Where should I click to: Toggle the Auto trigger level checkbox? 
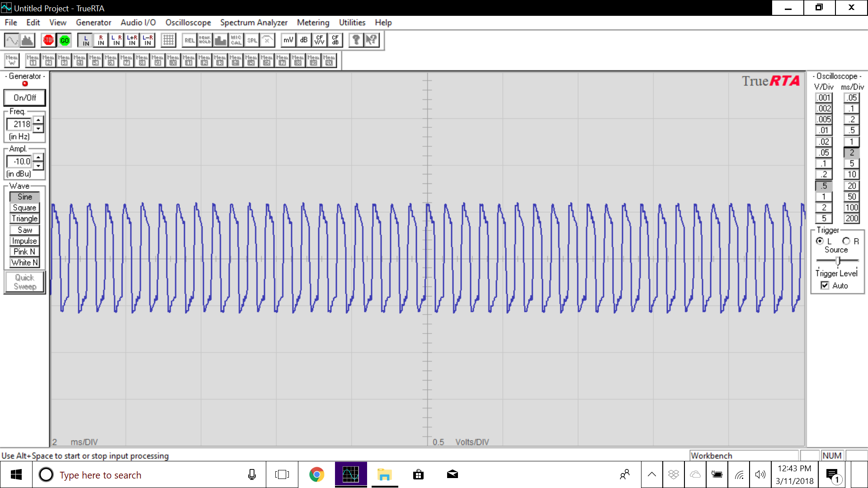pyautogui.click(x=825, y=286)
